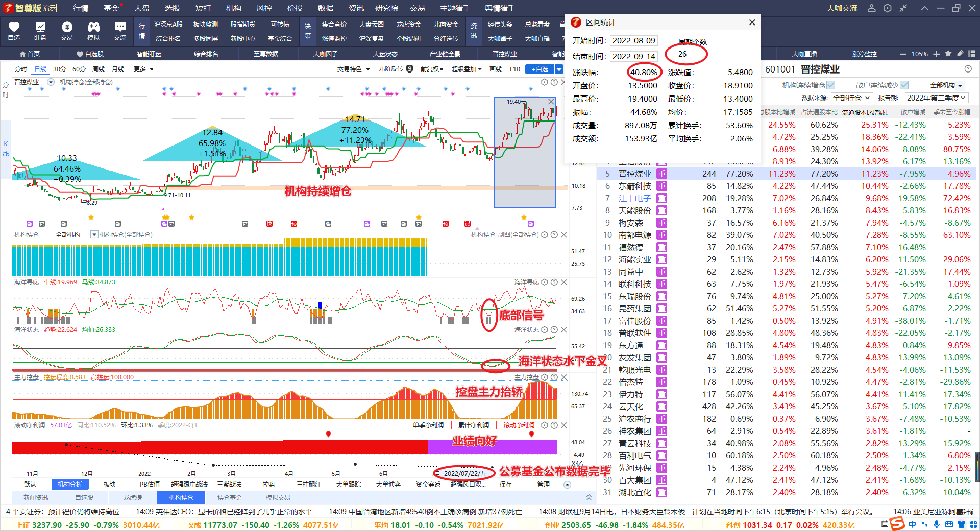Zoom in with the plus icon beside 105%
This screenshot has height=531, width=980.
[936, 54]
